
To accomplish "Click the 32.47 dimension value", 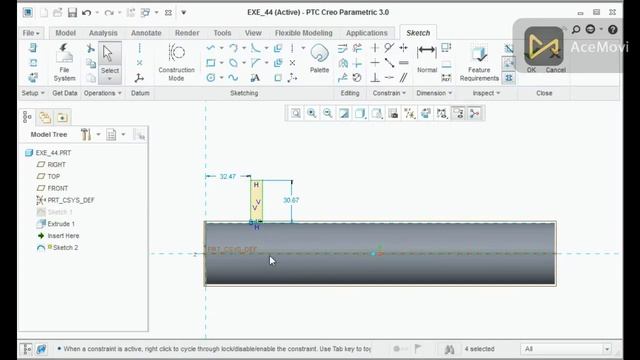I will [x=227, y=176].
